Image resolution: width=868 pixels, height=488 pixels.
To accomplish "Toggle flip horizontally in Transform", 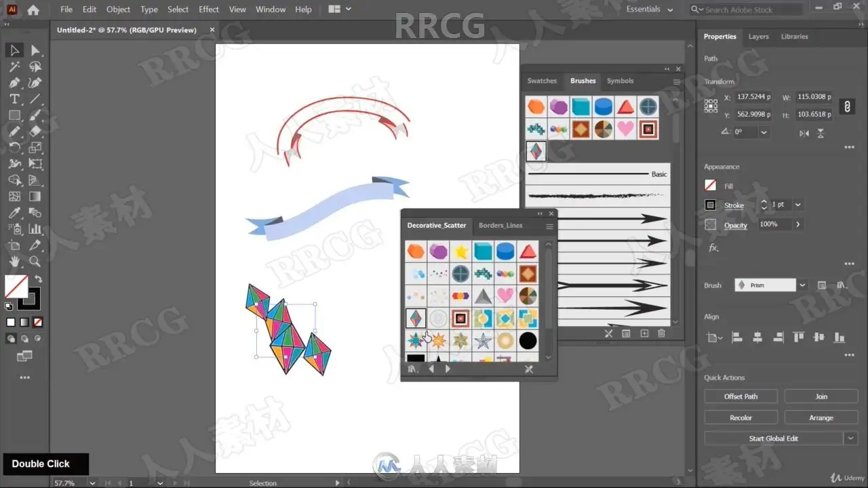I will (804, 133).
